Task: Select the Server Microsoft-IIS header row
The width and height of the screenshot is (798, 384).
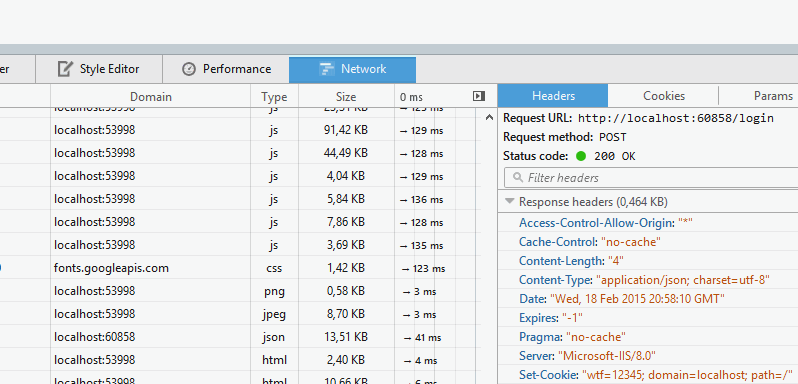Action: (648, 356)
